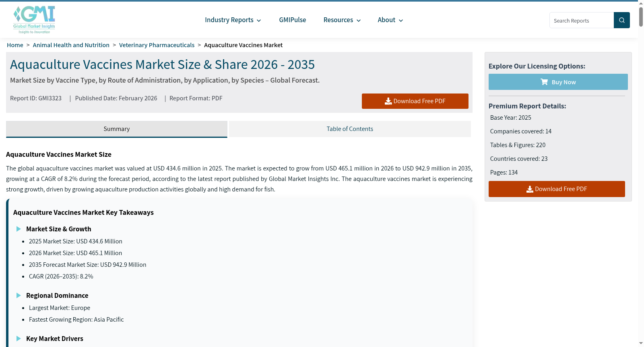Click the GMI Global Market Insights logo

[x=34, y=20]
